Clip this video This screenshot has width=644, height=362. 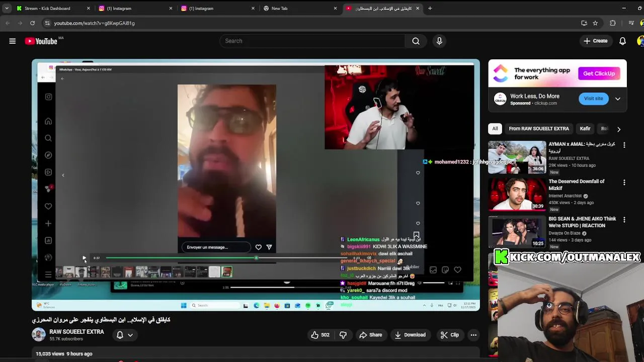click(449, 335)
